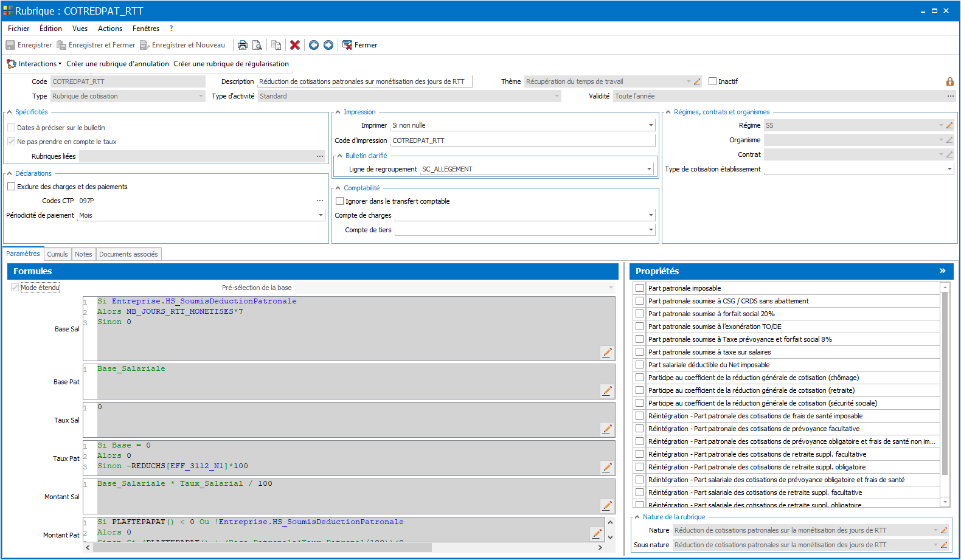Switch to the Notes tab
This screenshot has width=961, height=560.
coord(83,254)
